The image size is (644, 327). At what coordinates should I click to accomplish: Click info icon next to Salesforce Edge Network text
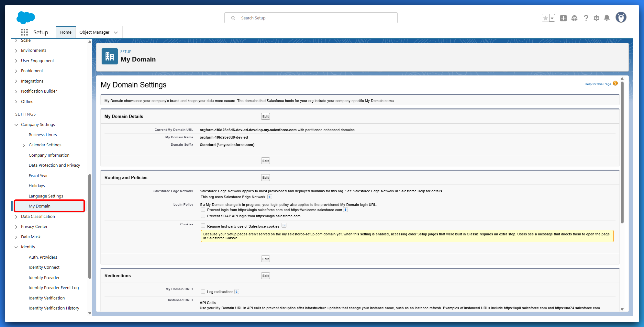[270, 197]
